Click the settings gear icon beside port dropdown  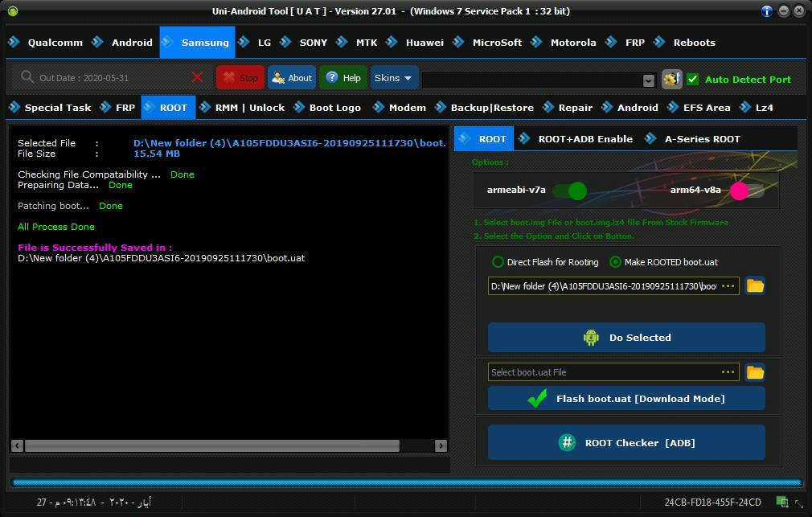671,80
